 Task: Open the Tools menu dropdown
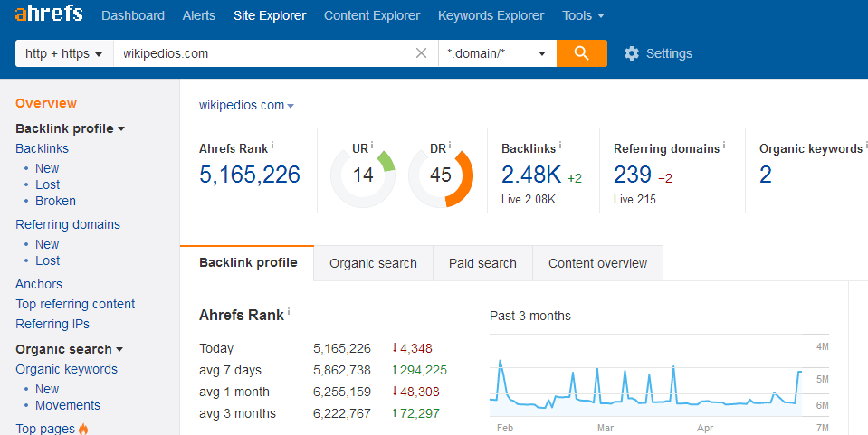pos(583,15)
